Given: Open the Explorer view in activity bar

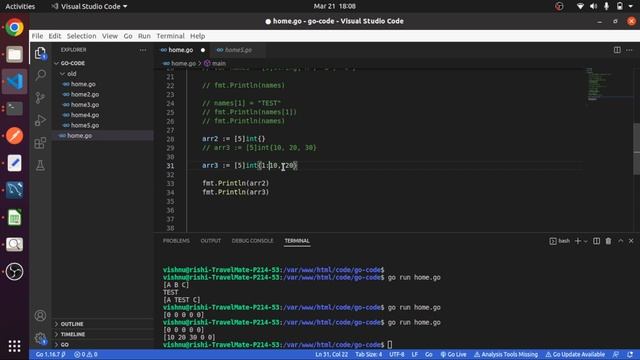Looking at the screenshot, I should point(40,53).
